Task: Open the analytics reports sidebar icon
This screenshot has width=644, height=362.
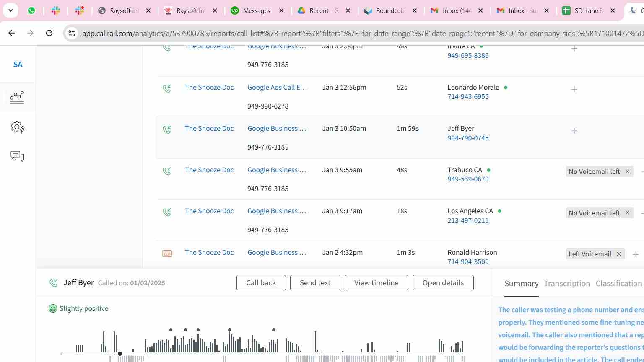Action: click(17, 97)
